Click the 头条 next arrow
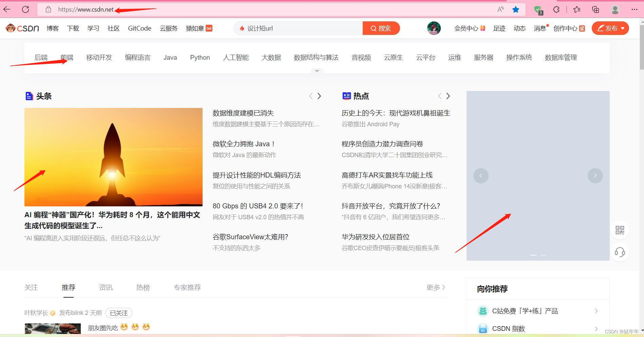This screenshot has width=644, height=337. (x=319, y=96)
